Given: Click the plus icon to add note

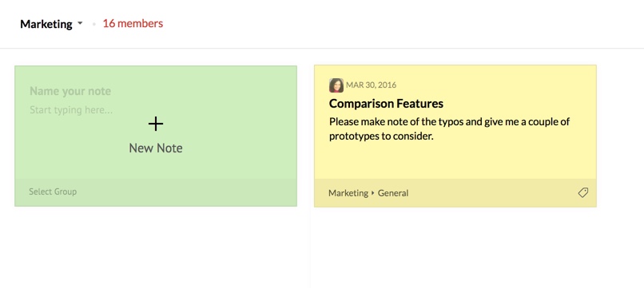Looking at the screenshot, I should click(x=156, y=124).
